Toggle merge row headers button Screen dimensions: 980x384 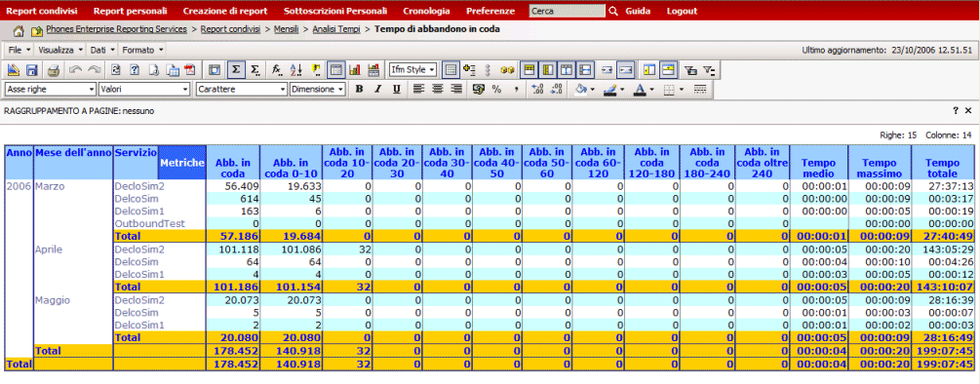tap(548, 70)
